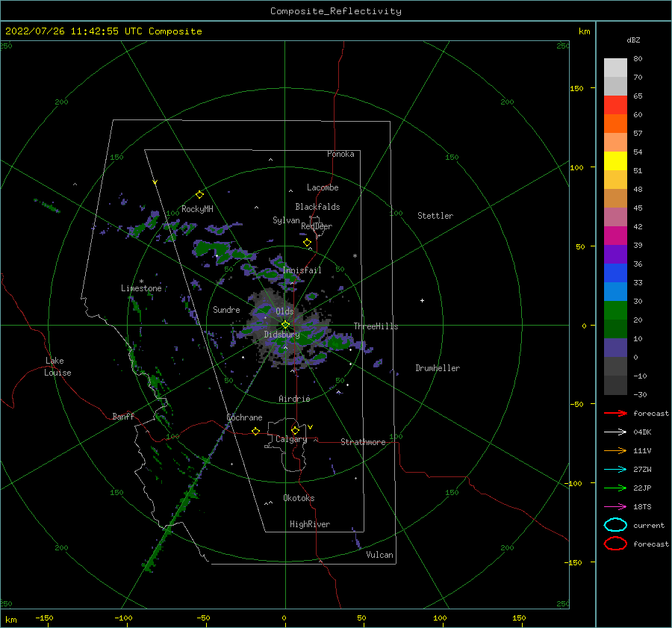The width and height of the screenshot is (672, 628).
Task: Select the Vulcan label
Action: 379,555
